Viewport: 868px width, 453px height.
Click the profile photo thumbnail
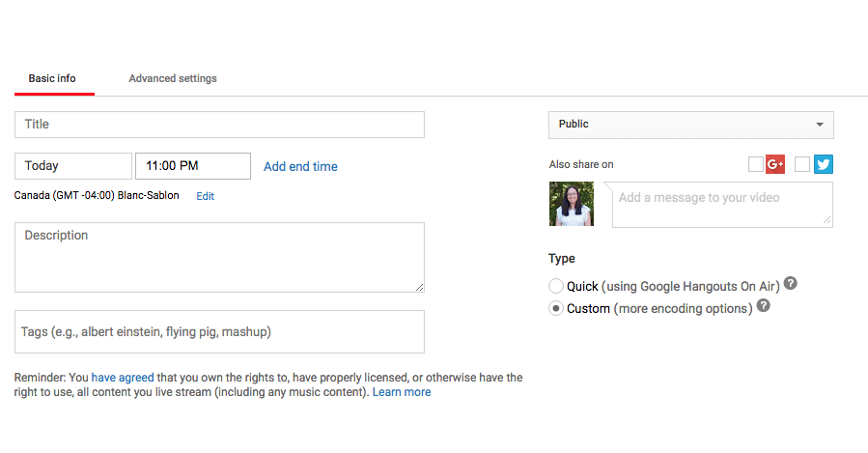[572, 204]
